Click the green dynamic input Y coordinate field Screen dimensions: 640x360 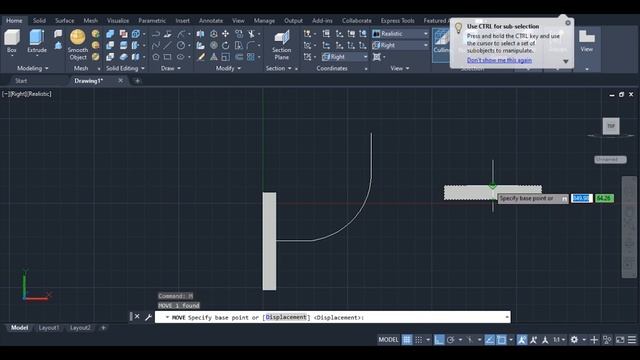point(604,198)
